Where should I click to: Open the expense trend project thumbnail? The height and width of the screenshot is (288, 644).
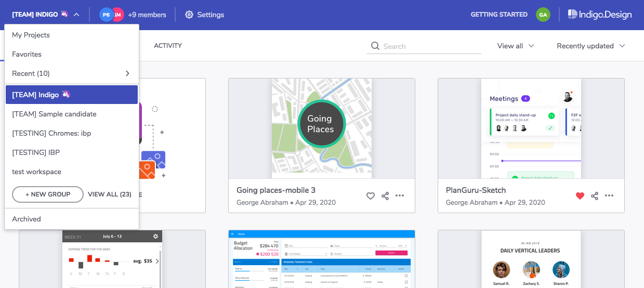pos(112,259)
